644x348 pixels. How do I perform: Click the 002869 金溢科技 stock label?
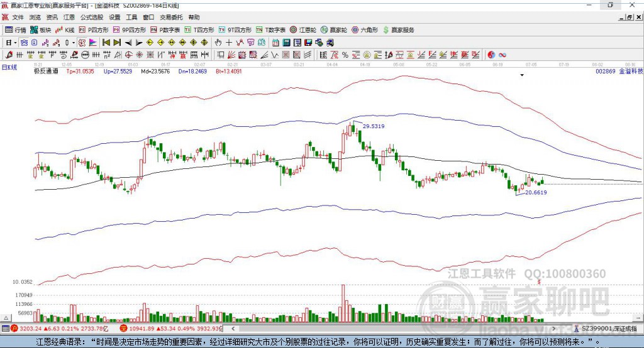point(619,72)
